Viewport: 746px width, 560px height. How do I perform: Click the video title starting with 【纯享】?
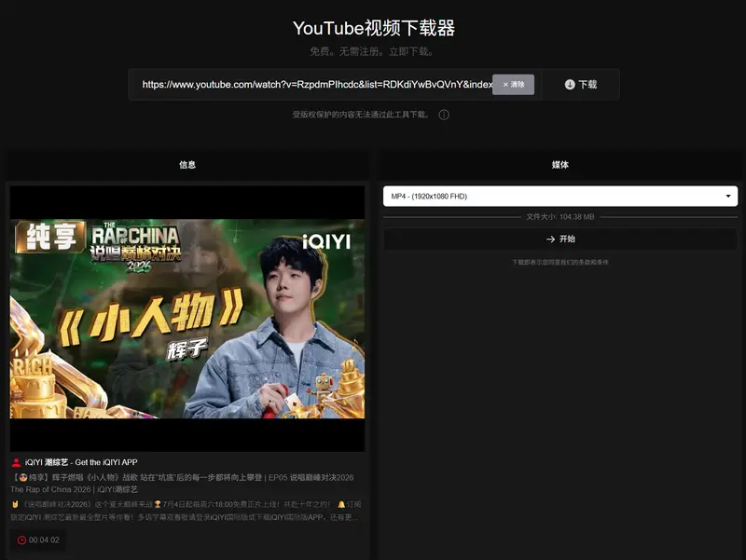(182, 484)
